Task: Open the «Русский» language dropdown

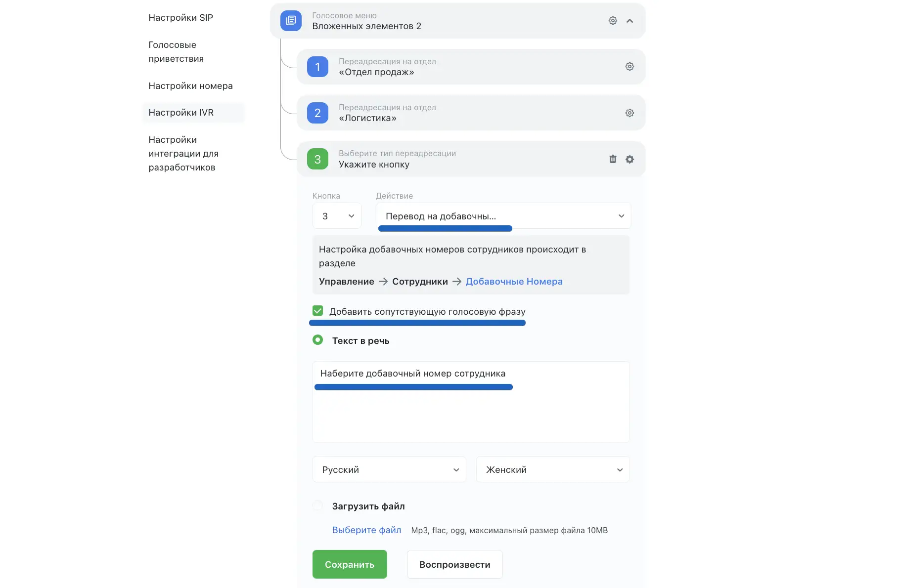Action: click(x=389, y=469)
